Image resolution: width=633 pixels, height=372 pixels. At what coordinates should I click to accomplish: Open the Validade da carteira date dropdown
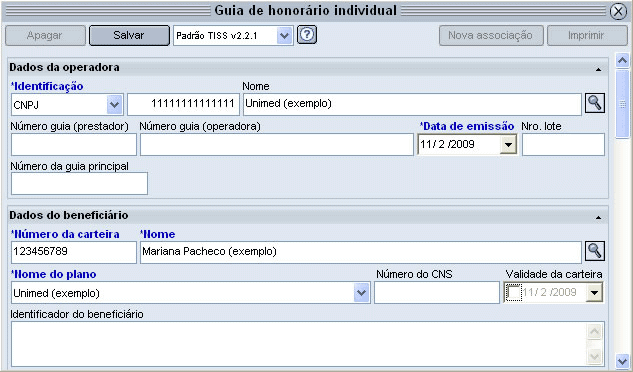(594, 292)
